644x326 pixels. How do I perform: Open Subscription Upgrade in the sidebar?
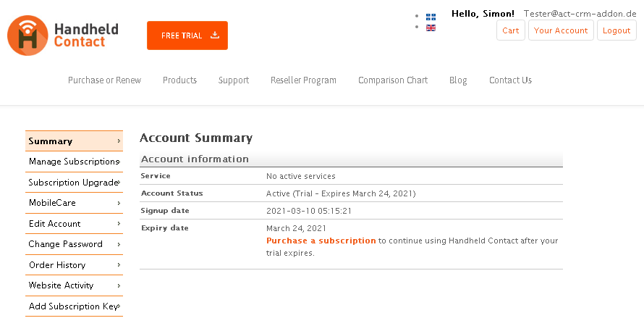click(x=74, y=182)
